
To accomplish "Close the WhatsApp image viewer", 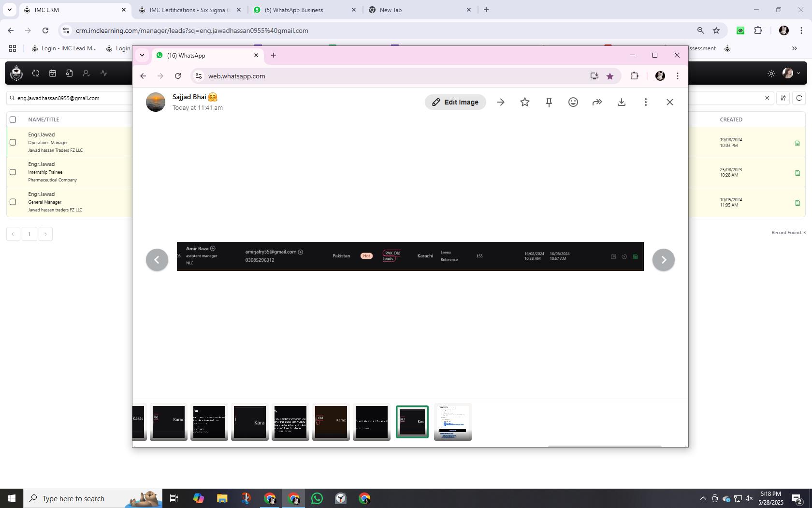I will click(670, 102).
